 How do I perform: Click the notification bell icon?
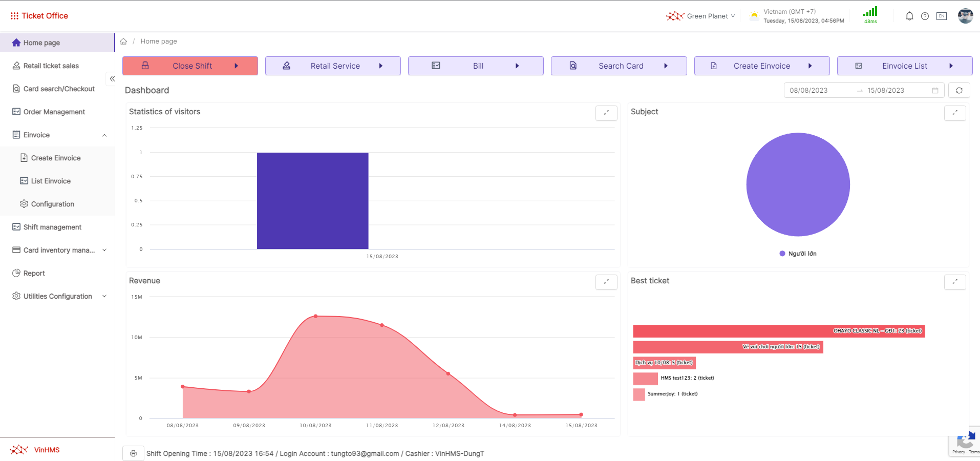(909, 16)
